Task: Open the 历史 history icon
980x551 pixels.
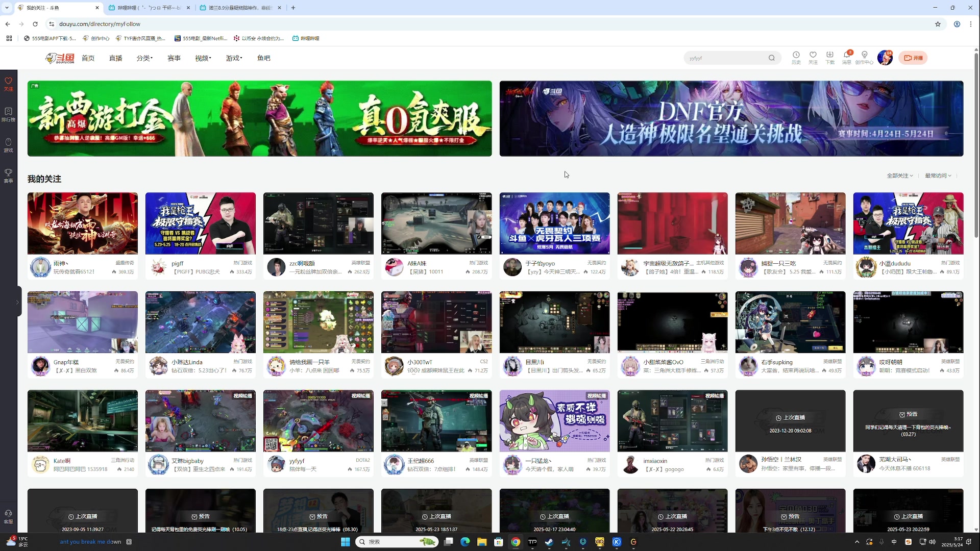Action: click(796, 58)
